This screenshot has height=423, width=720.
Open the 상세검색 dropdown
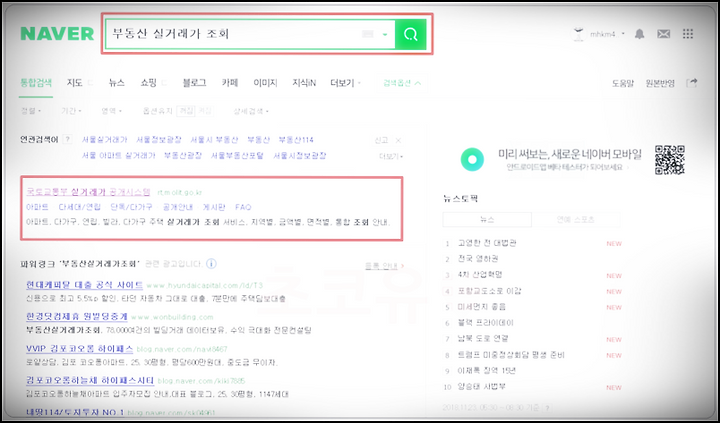tap(251, 111)
